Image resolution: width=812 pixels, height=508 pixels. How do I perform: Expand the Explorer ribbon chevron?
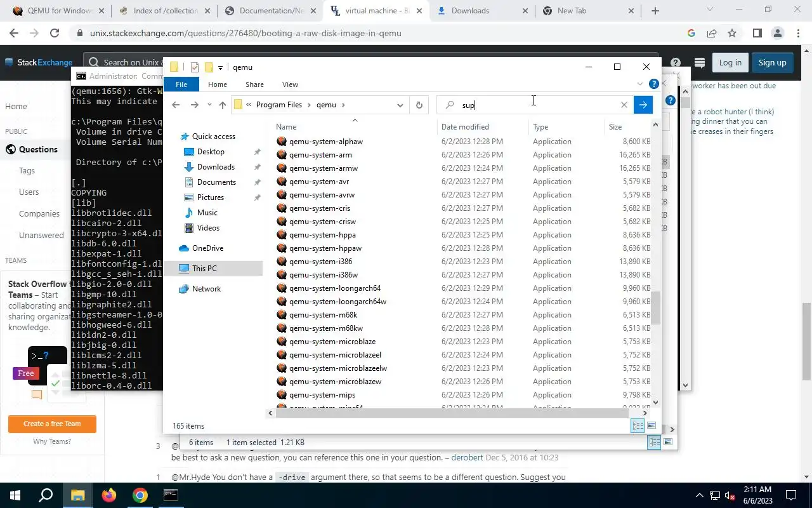tap(639, 84)
